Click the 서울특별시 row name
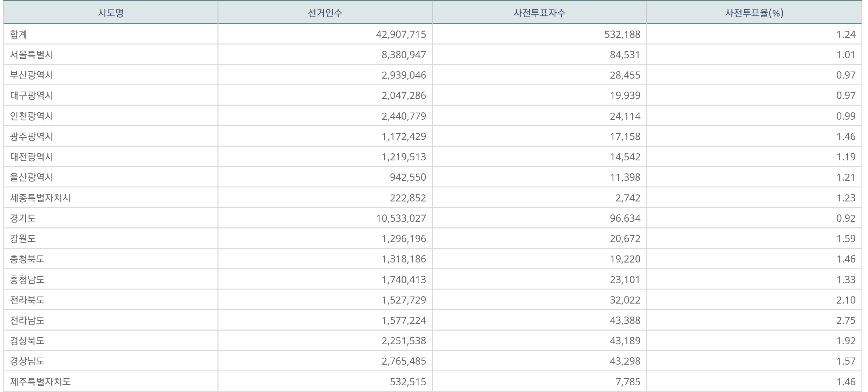 [32, 55]
